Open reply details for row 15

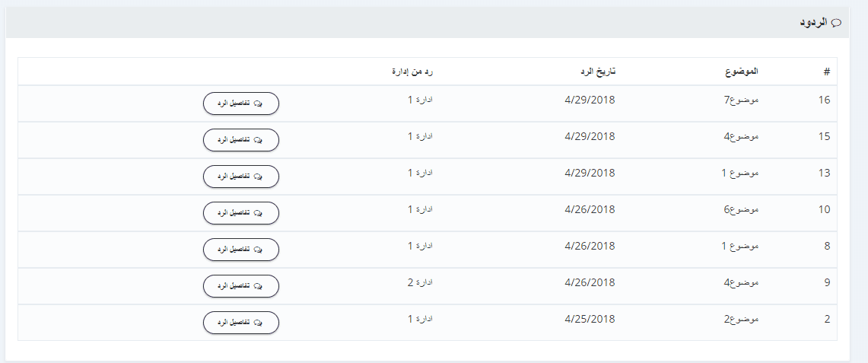coord(241,139)
